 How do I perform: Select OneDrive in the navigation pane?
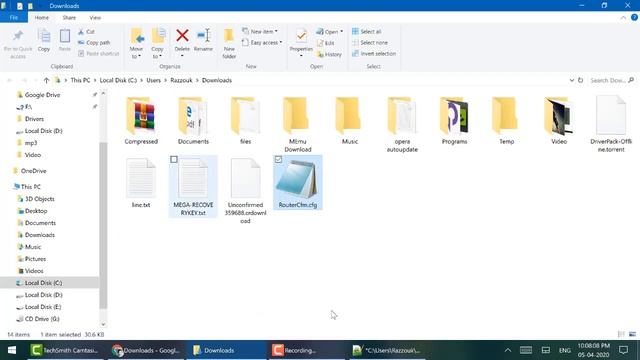pyautogui.click(x=33, y=171)
